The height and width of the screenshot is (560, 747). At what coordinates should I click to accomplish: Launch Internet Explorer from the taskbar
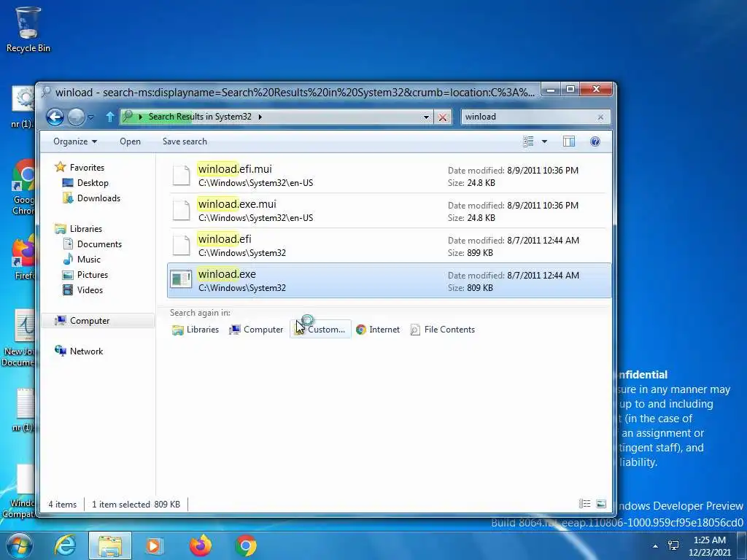[64, 545]
